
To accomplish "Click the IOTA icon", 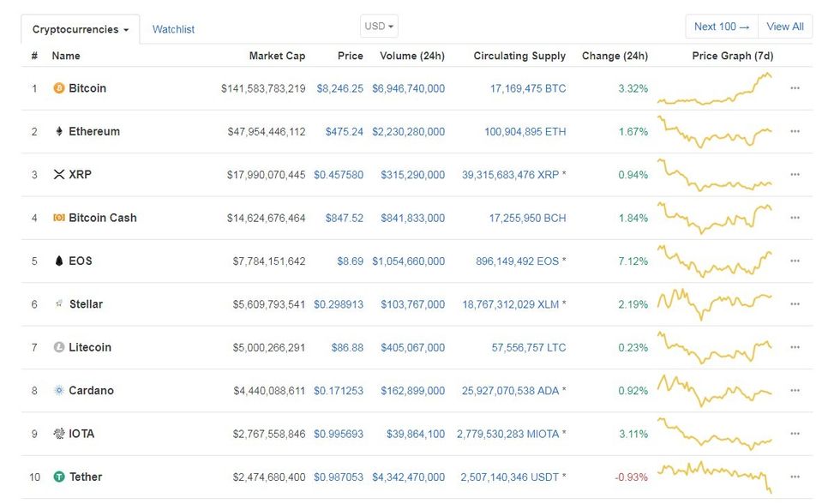I will [x=57, y=434].
